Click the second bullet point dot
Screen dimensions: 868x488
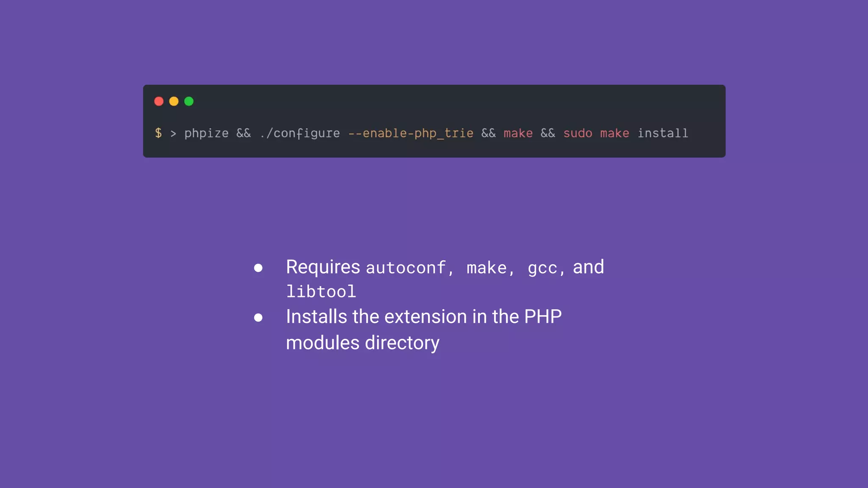[258, 317]
